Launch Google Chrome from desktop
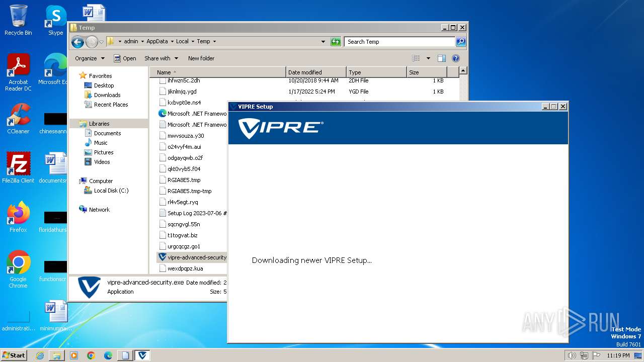The height and width of the screenshot is (362, 644). pyautogui.click(x=18, y=269)
